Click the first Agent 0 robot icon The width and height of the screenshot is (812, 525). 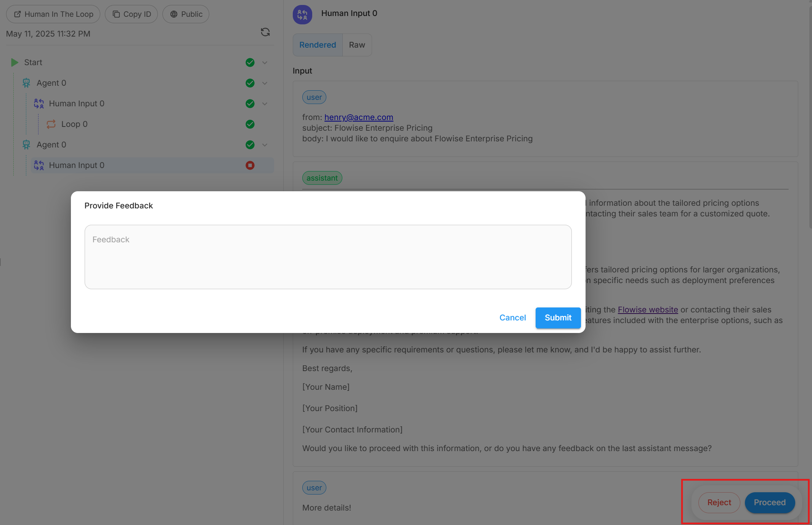26,83
